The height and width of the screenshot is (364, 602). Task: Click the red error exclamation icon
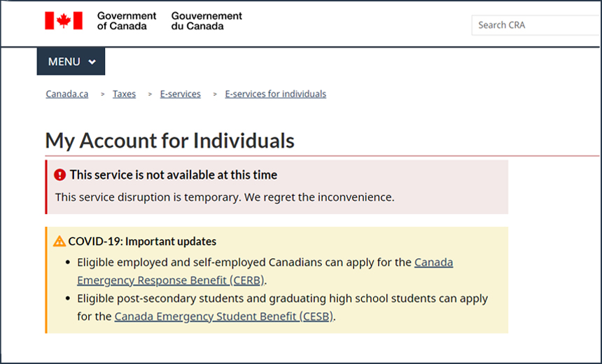click(60, 175)
